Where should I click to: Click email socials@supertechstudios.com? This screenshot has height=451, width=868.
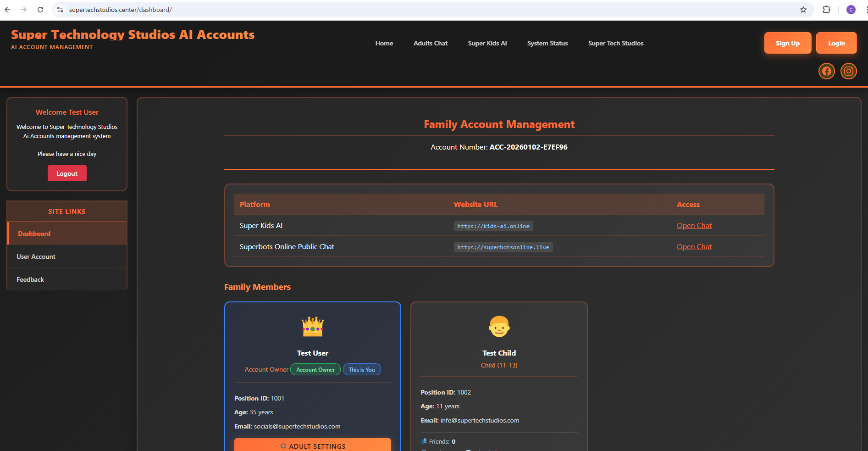[297, 426]
